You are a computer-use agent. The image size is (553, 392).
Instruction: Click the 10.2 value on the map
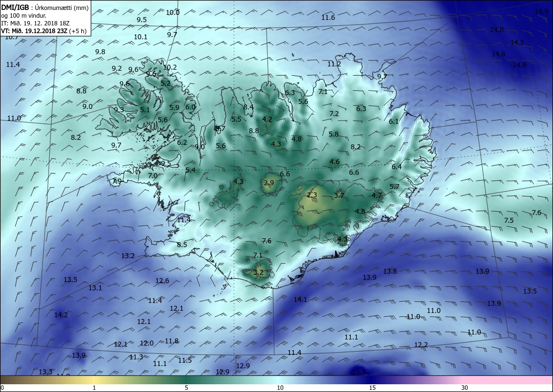click(x=170, y=67)
